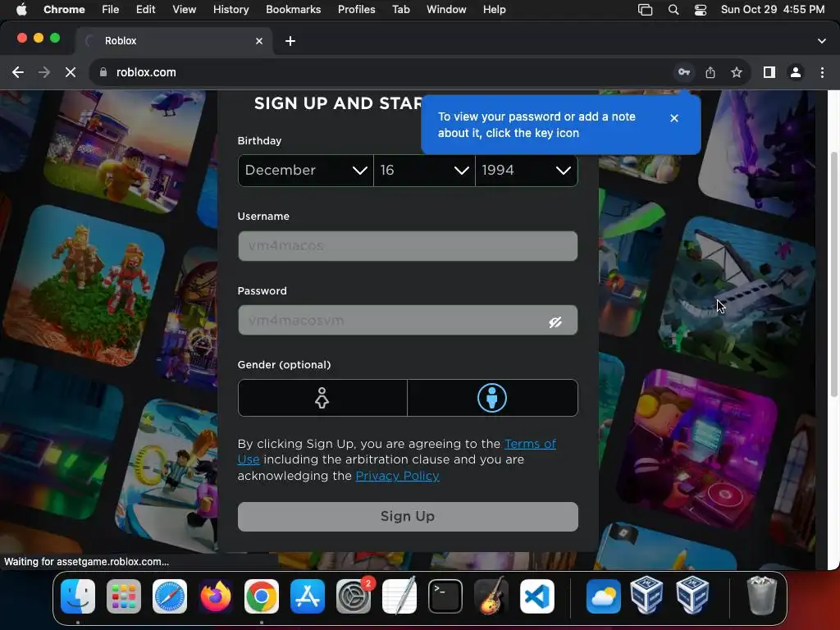840x630 pixels.
Task: Open TextEdit from the Dock
Action: pyautogui.click(x=399, y=596)
